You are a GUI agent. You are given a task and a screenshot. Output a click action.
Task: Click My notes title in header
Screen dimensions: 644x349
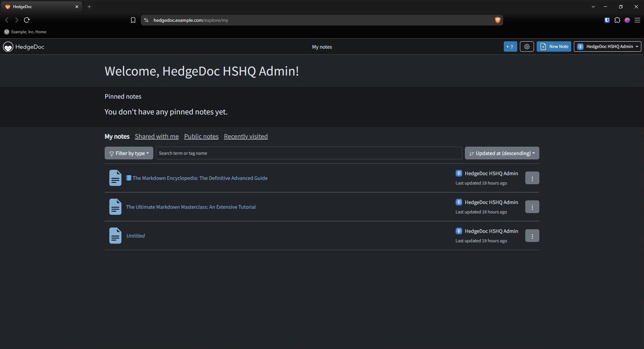[322, 47]
